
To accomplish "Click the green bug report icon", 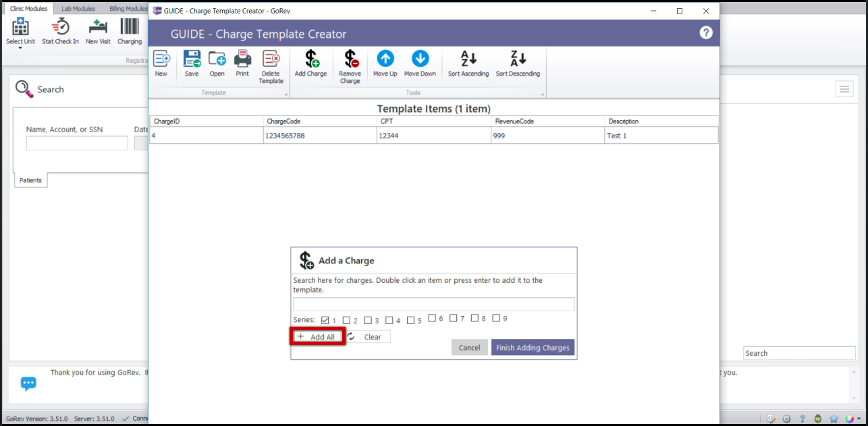I will 818,419.
